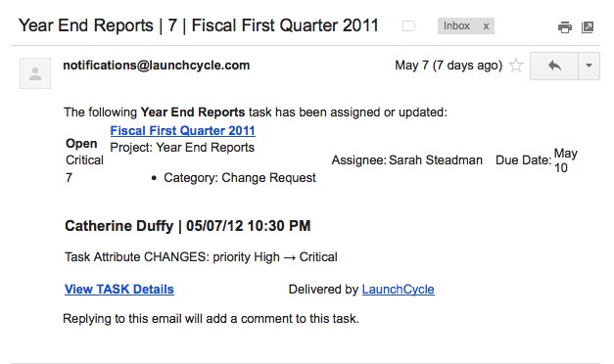Toggle the importance marker beside the subject

click(408, 26)
